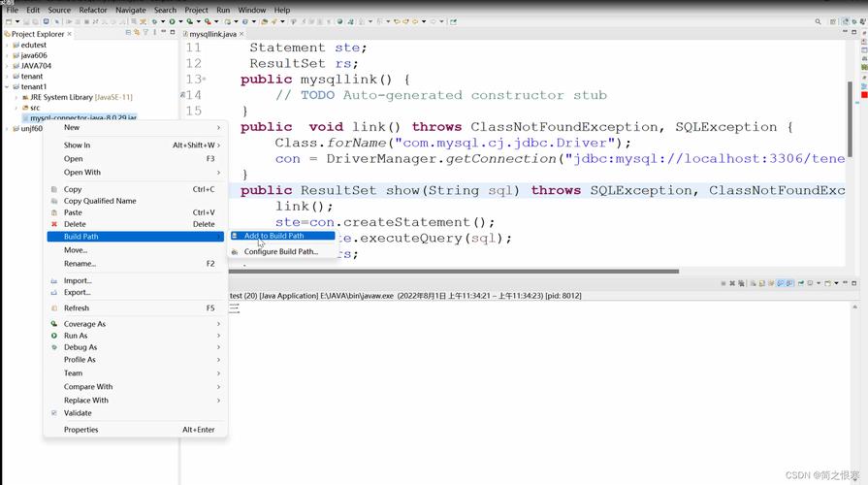This screenshot has height=485, width=868.
Task: Click the Debug bug icon in toolbar
Action: pos(154,21)
